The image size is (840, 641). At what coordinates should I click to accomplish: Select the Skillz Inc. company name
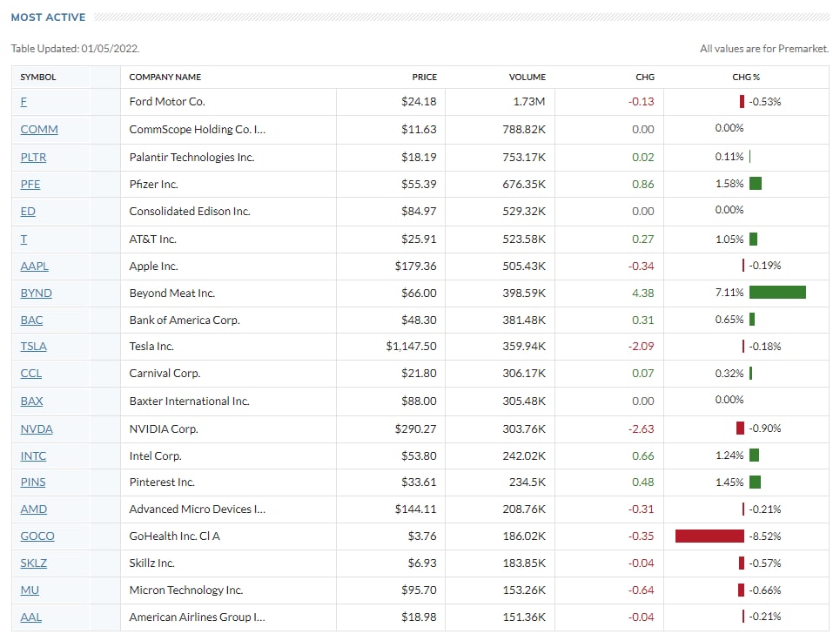pos(152,563)
